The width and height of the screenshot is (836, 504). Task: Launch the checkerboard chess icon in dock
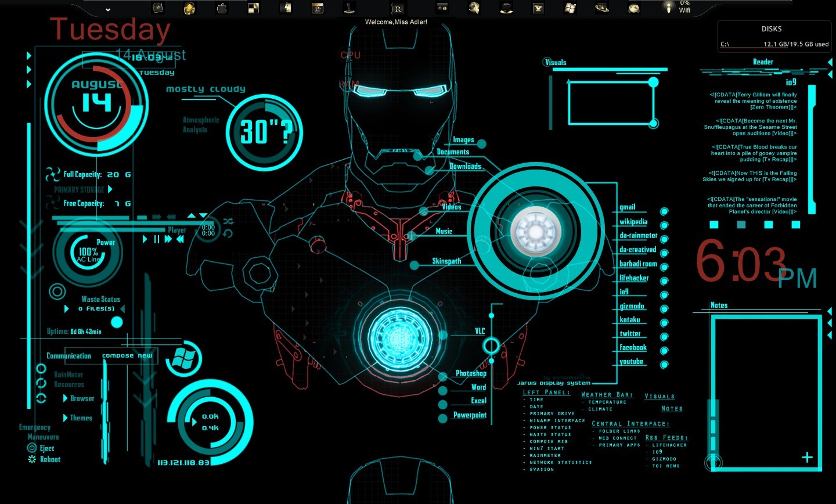(254, 8)
